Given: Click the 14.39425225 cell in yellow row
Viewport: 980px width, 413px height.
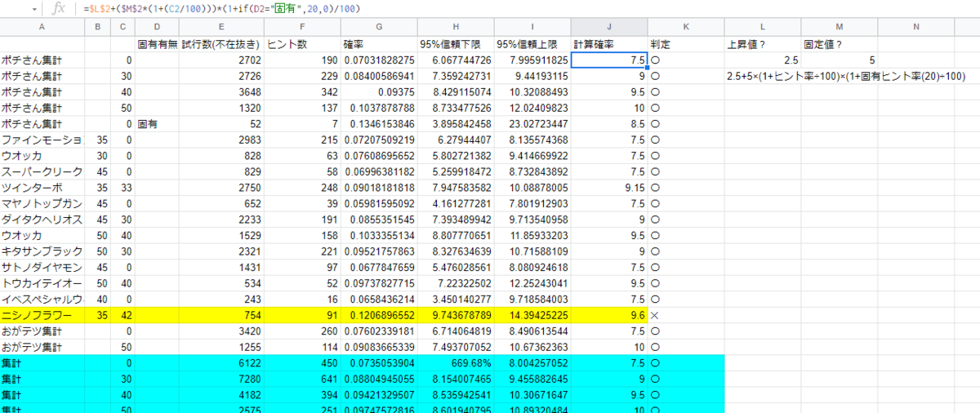Looking at the screenshot, I should tap(532, 314).
